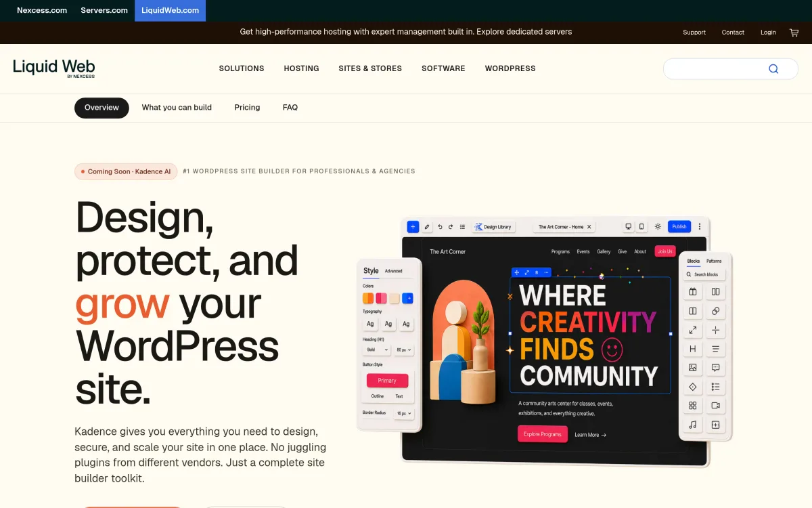The width and height of the screenshot is (812, 508).
Task: Insert the speech bubble block icon
Action: coord(715,368)
